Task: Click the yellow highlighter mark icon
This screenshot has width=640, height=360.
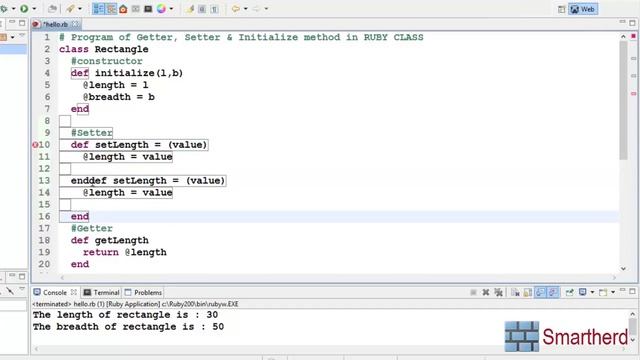Action: point(190,9)
